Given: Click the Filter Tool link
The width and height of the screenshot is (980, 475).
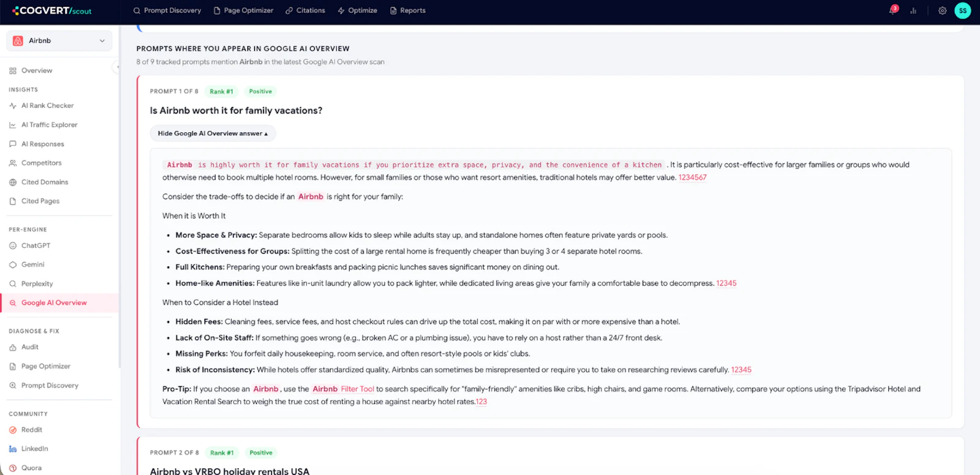Looking at the screenshot, I should (x=357, y=389).
